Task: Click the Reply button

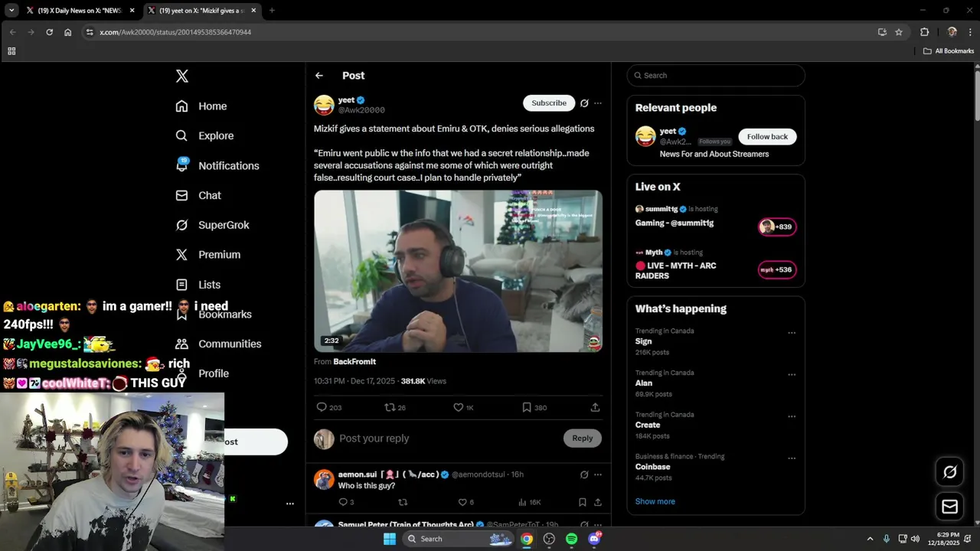Action: [x=583, y=439]
